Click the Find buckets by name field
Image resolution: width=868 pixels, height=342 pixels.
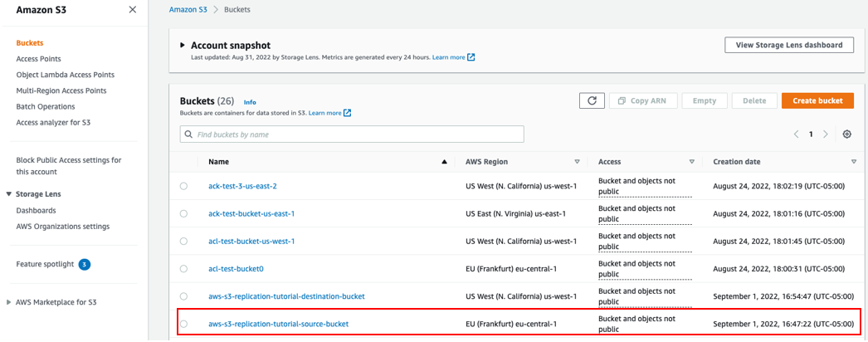[352, 134]
